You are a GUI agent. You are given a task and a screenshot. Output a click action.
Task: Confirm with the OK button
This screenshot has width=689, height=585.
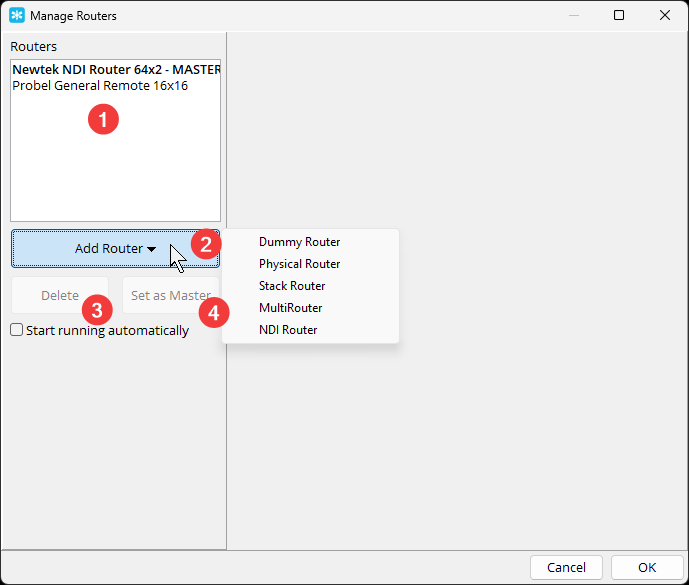tap(647, 567)
